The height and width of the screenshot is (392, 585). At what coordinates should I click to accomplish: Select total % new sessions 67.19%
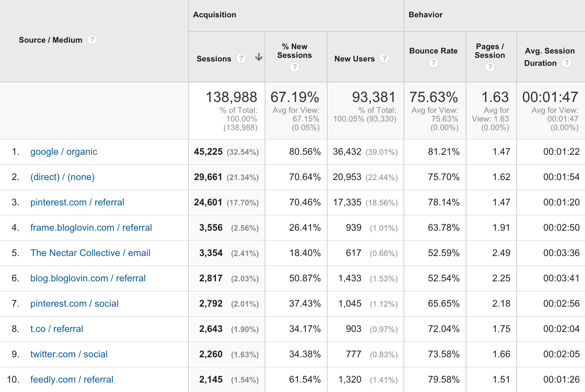coord(295,97)
